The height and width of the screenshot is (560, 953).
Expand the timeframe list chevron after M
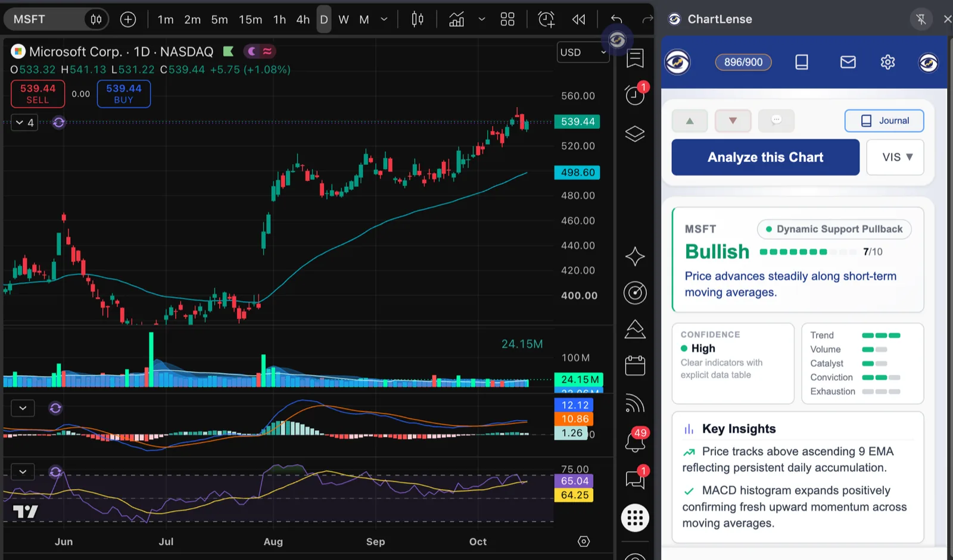pos(384,20)
